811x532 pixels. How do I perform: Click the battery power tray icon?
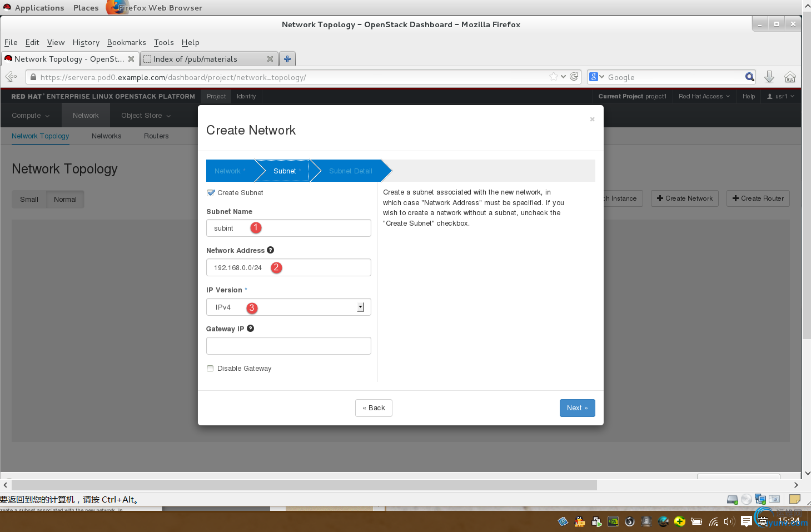[x=696, y=521]
